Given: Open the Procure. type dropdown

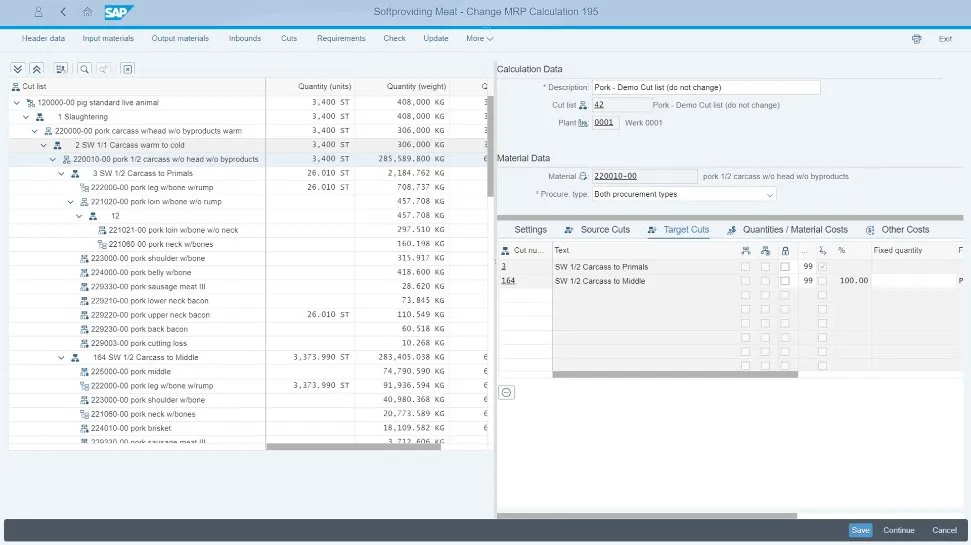Looking at the screenshot, I should tap(767, 195).
